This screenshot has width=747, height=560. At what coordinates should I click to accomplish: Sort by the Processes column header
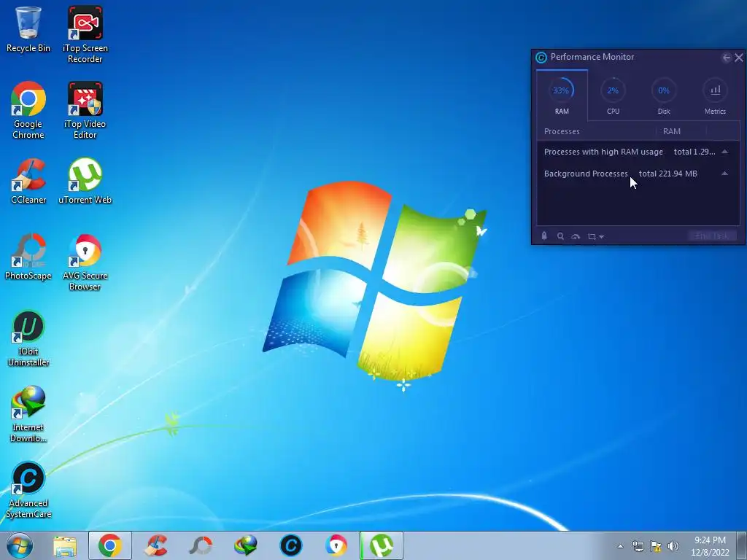pyautogui.click(x=562, y=131)
